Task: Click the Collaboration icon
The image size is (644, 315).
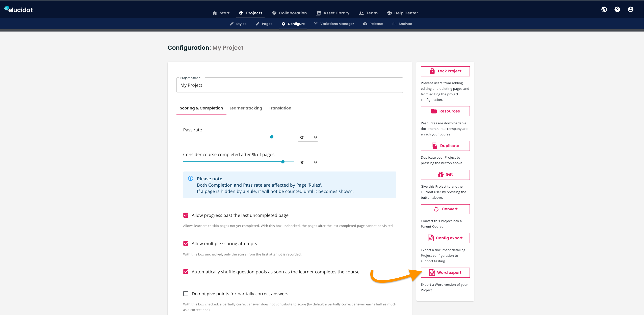Action: [x=274, y=13]
